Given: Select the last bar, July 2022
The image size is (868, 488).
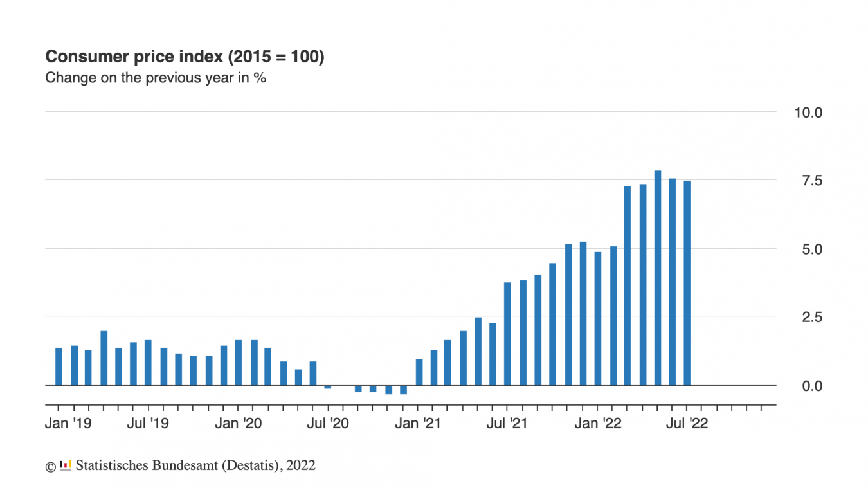Looking at the screenshot, I should coord(687,284).
